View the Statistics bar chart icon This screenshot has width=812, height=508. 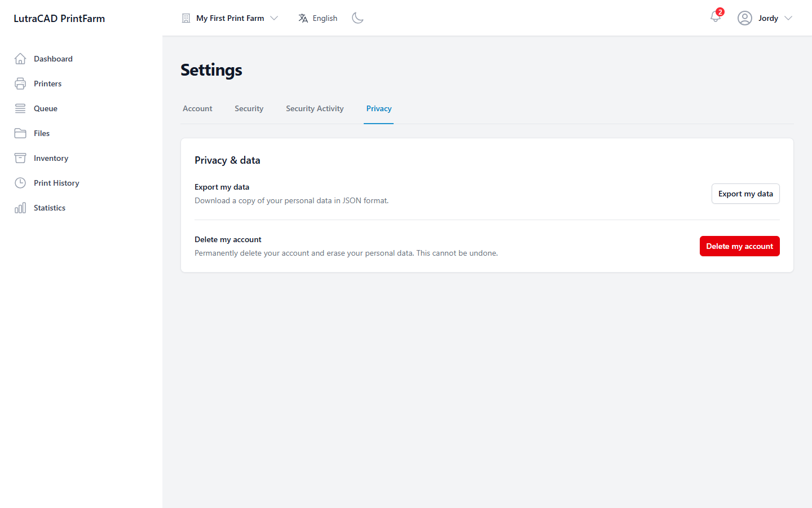[x=20, y=208]
